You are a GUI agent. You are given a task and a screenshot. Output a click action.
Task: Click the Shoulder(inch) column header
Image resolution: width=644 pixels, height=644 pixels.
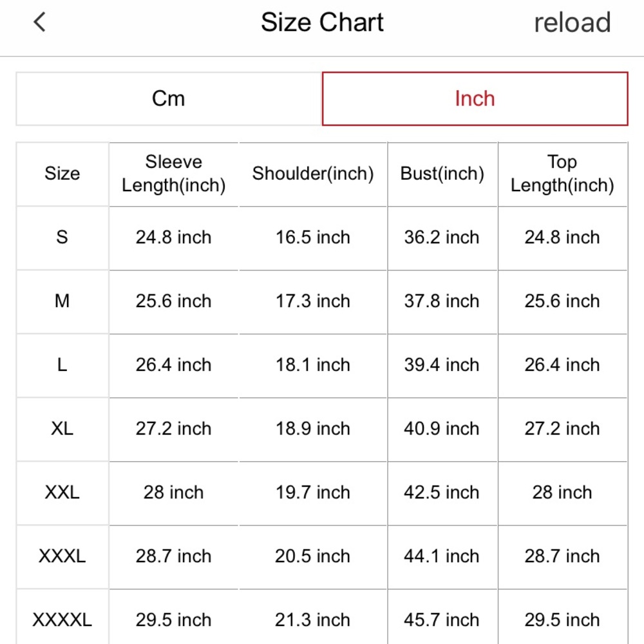[x=313, y=174]
